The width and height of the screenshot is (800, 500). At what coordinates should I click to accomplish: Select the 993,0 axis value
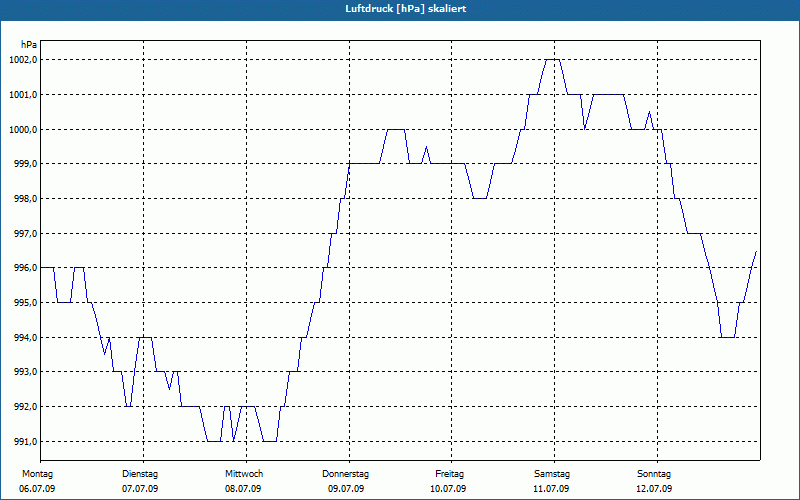point(25,372)
